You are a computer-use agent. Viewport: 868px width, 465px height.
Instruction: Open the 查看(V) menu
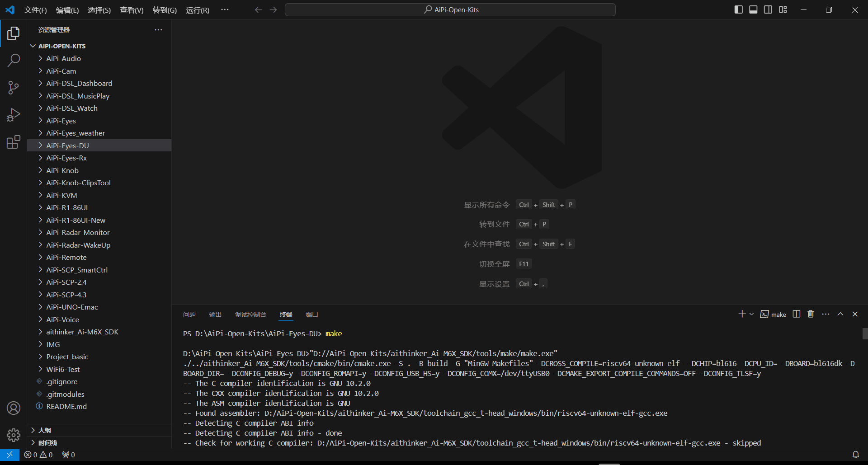point(132,10)
